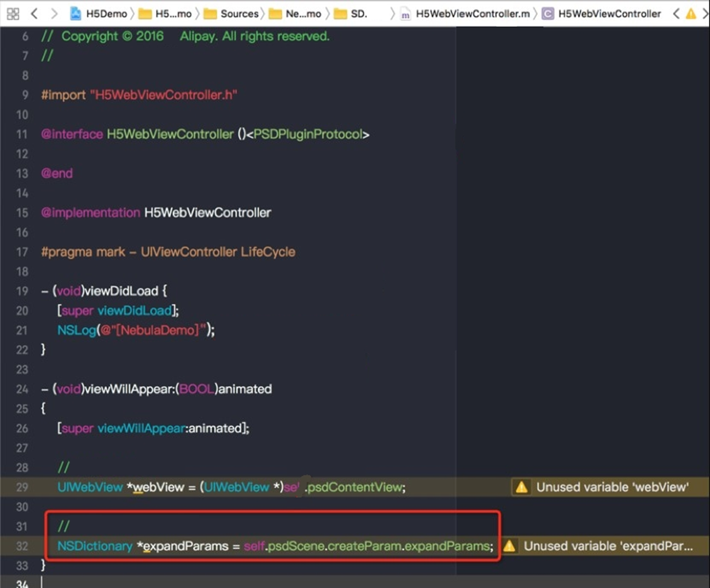Click "super" on line 26
The image size is (710, 588).
point(77,428)
